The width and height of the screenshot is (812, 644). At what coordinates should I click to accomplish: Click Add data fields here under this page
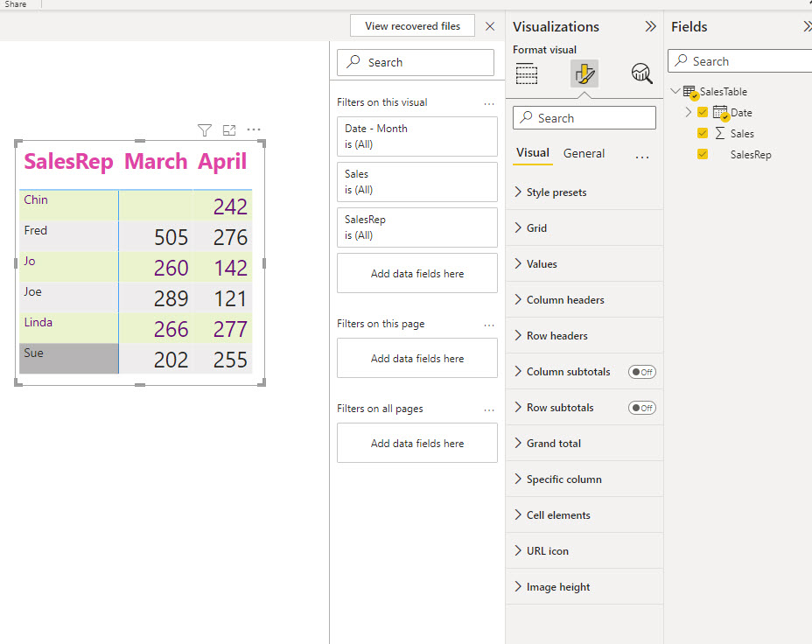click(x=416, y=358)
